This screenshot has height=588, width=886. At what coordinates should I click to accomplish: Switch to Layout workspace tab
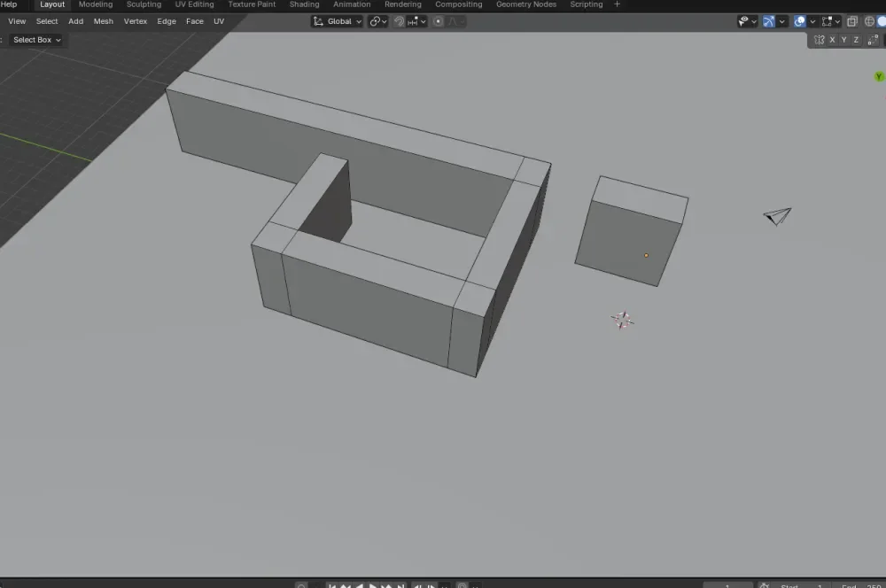[x=52, y=4]
